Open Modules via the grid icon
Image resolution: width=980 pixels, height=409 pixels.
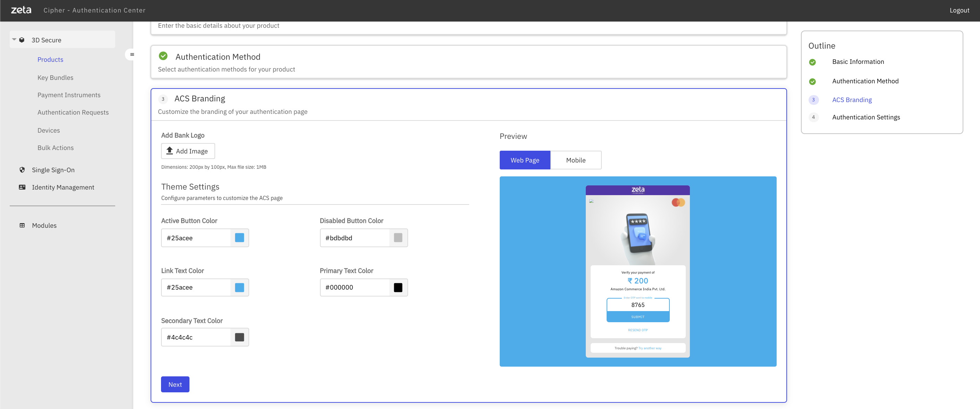[22, 225]
